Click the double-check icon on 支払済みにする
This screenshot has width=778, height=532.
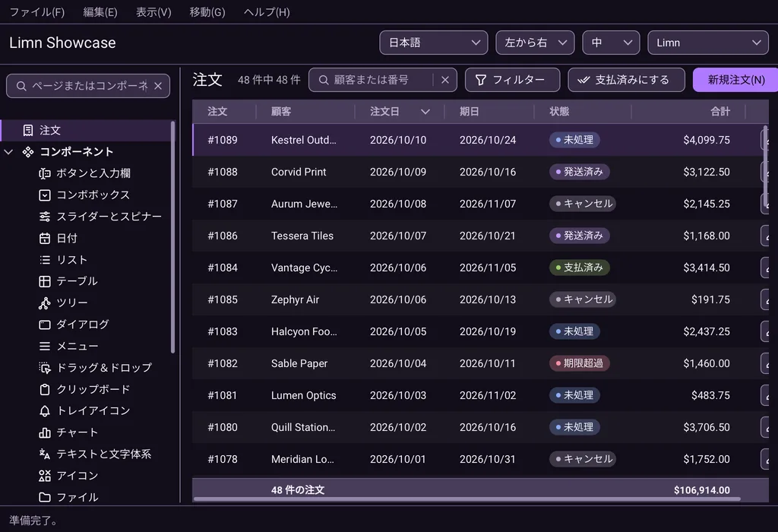coord(583,80)
